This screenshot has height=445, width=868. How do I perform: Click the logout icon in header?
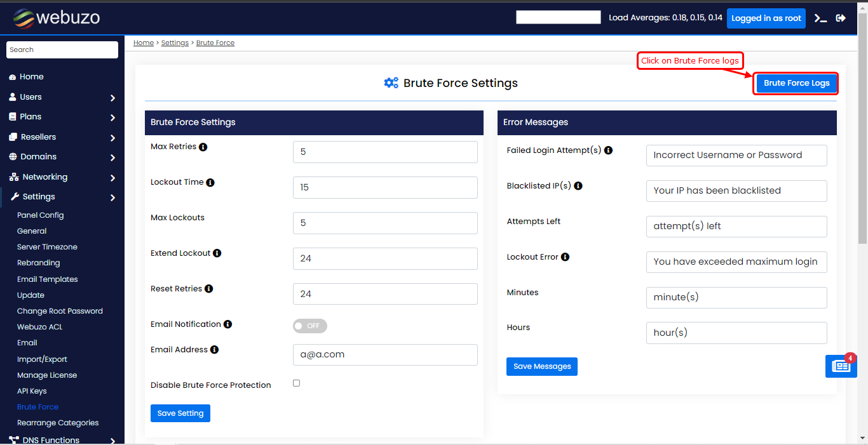(841, 18)
